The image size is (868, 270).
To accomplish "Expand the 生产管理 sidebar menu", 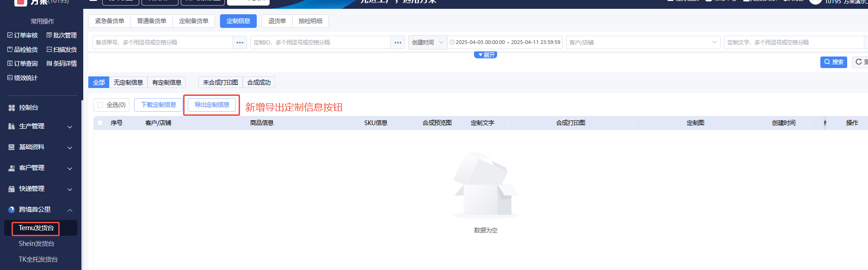I will 70,126.
